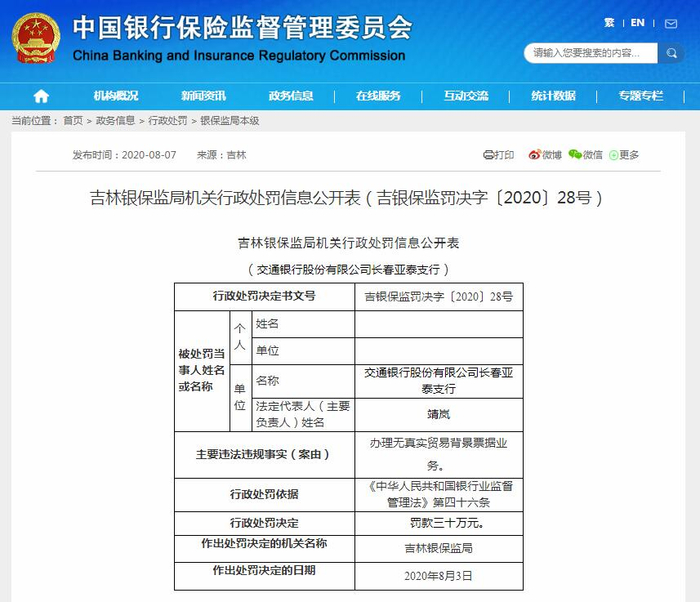700x602 pixels.
Task: Open 统计数据 menu
Action: pyautogui.click(x=553, y=96)
